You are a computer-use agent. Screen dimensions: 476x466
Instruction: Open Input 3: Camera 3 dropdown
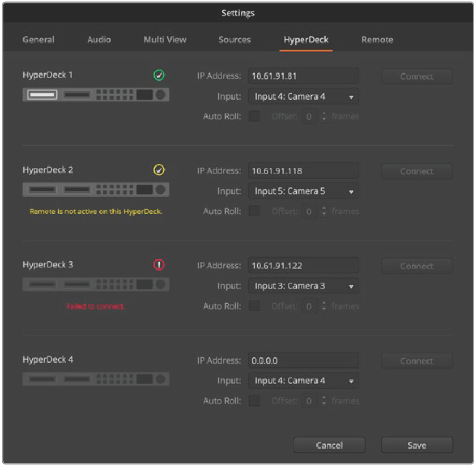[x=304, y=286]
